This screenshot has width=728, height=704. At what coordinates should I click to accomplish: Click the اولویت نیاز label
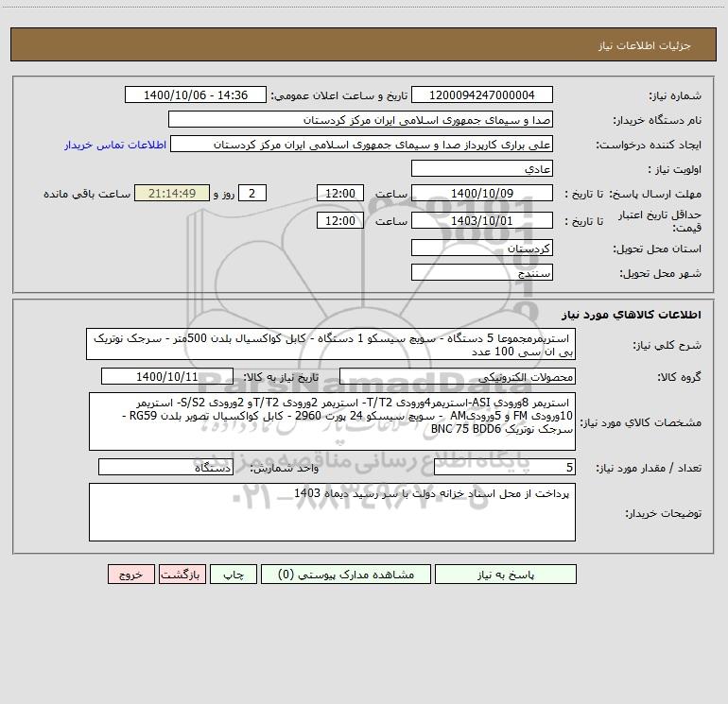[675, 169]
